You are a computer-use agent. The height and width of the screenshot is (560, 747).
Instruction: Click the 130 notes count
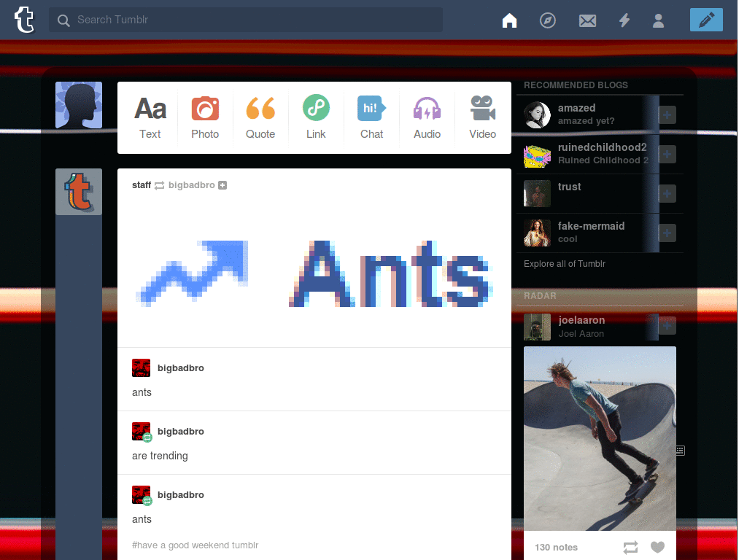(x=556, y=548)
